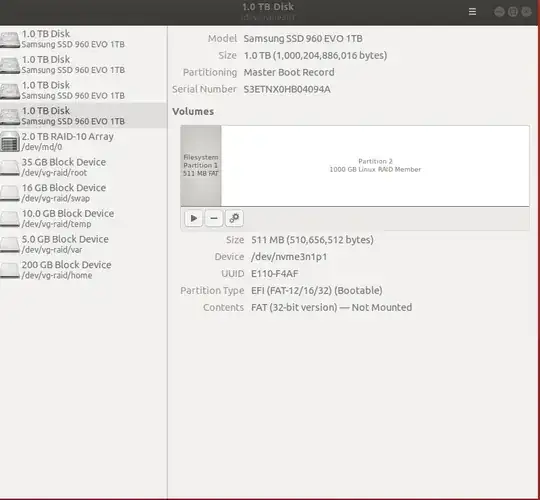The image size is (540, 500).
Task: Mount the selected partition with the play button
Action: [194, 218]
